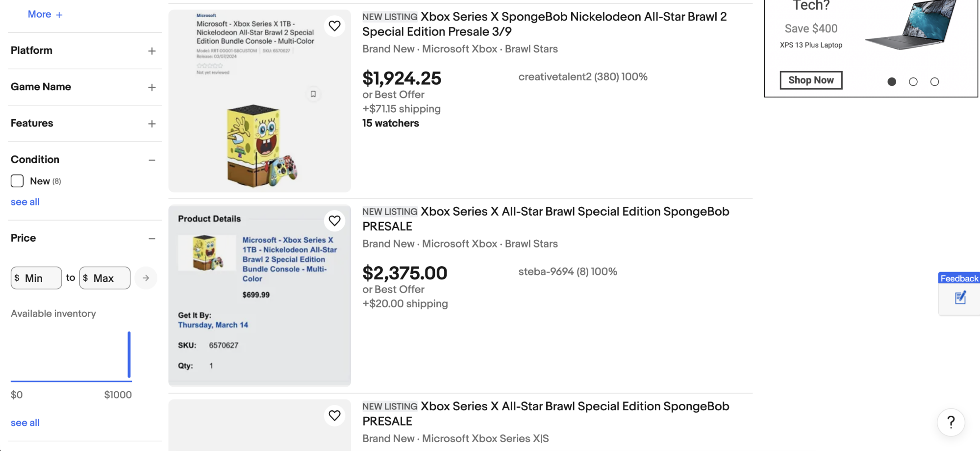Expand the Platform filter section
Viewport: 980px width, 451px height.
click(151, 50)
